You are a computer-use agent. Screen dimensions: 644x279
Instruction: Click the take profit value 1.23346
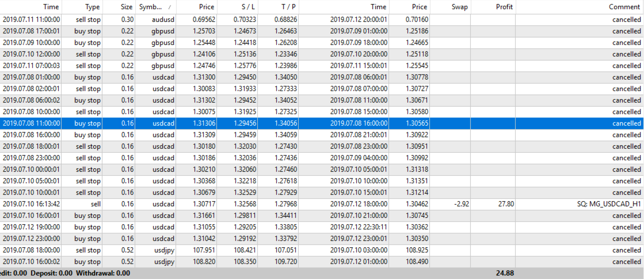tap(286, 54)
